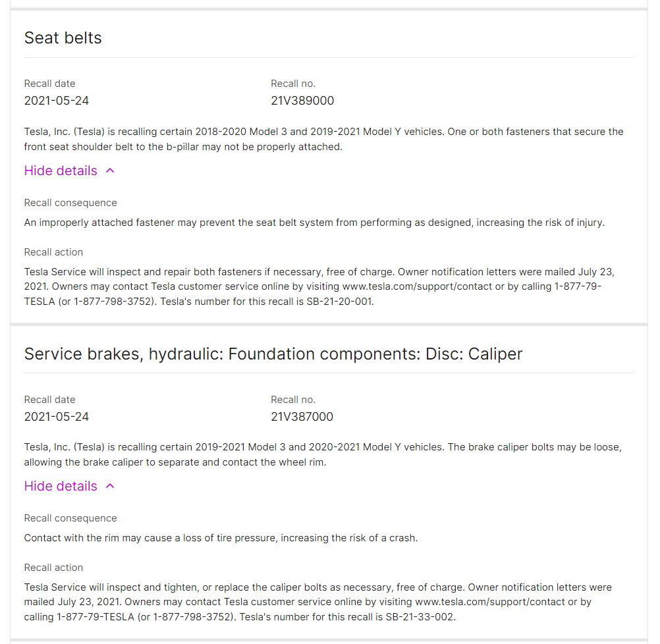This screenshot has width=660, height=644.
Task: Click Recall action label under Seat belts
Action: (53, 252)
